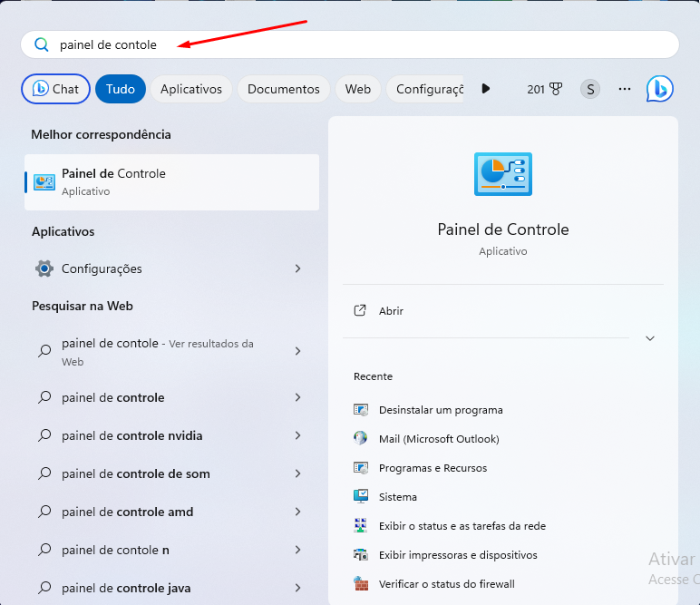Click the Bing icon in the top right
The height and width of the screenshot is (605, 700).
tap(659, 89)
